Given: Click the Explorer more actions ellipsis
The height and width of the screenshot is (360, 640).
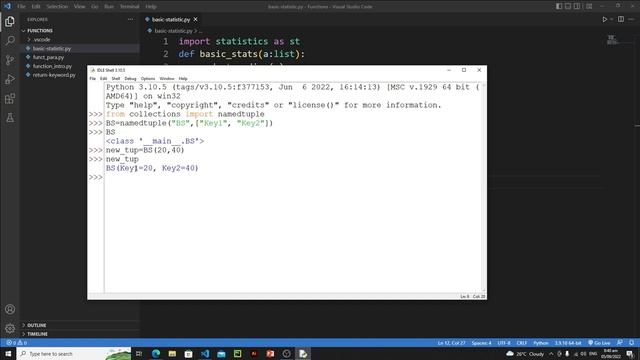Looking at the screenshot, I should [x=130, y=19].
